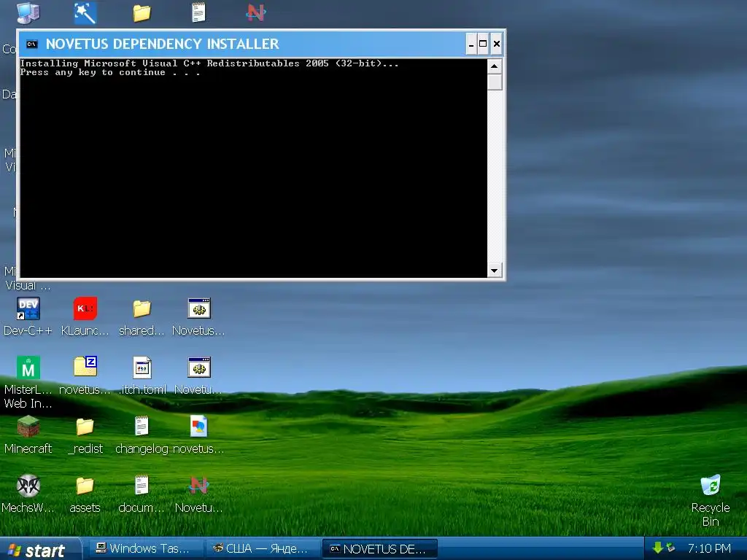This screenshot has height=560, width=747.
Task: Minimize the Novetus Dependency Installer window
Action: 471,44
